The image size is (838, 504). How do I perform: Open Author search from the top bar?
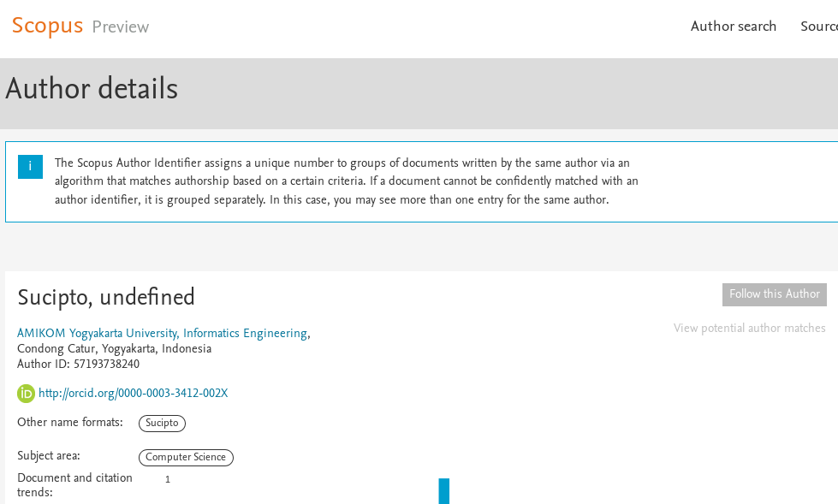pyautogui.click(x=733, y=27)
